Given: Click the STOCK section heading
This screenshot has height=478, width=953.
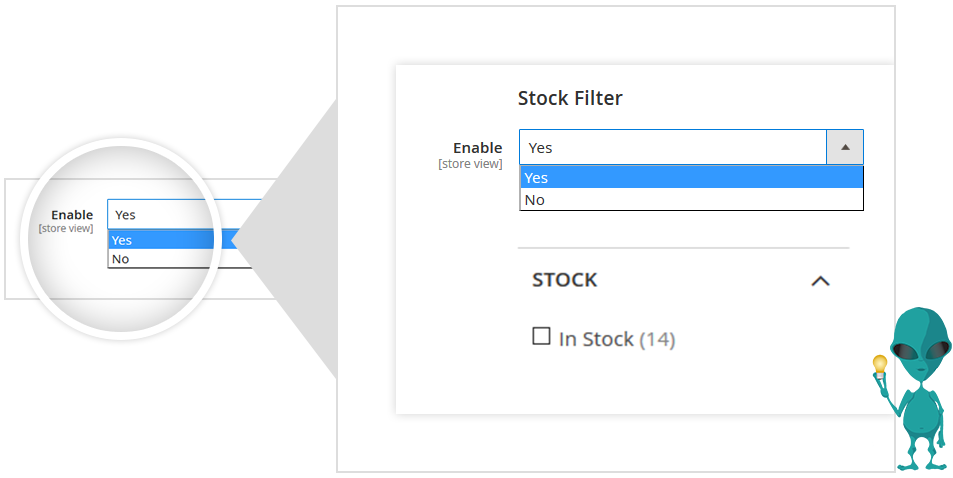Looking at the screenshot, I should [x=564, y=280].
